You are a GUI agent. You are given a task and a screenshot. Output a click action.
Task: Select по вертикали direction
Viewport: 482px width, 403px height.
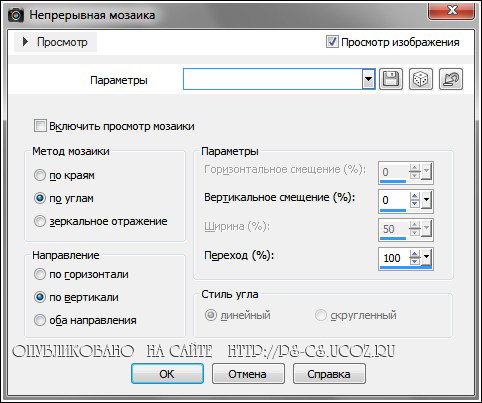pos(40,297)
